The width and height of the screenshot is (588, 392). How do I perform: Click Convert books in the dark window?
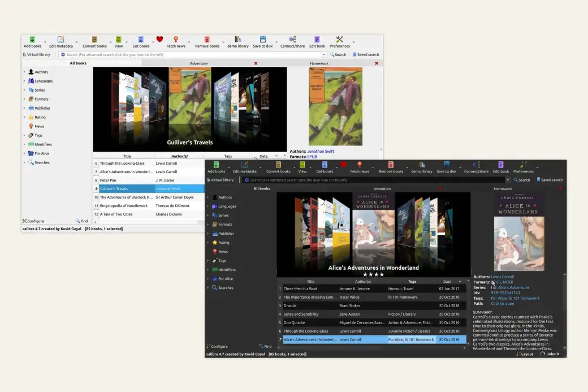tap(278, 167)
